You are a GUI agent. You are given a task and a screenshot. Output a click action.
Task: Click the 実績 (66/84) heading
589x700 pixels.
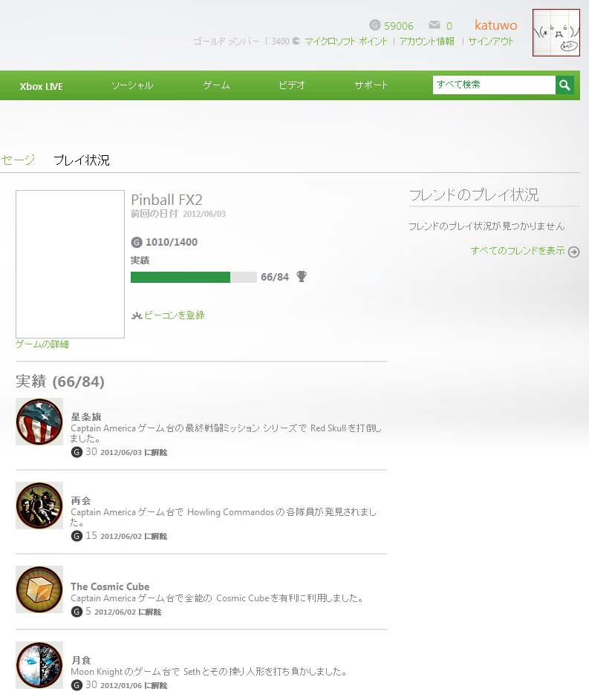click(x=60, y=382)
